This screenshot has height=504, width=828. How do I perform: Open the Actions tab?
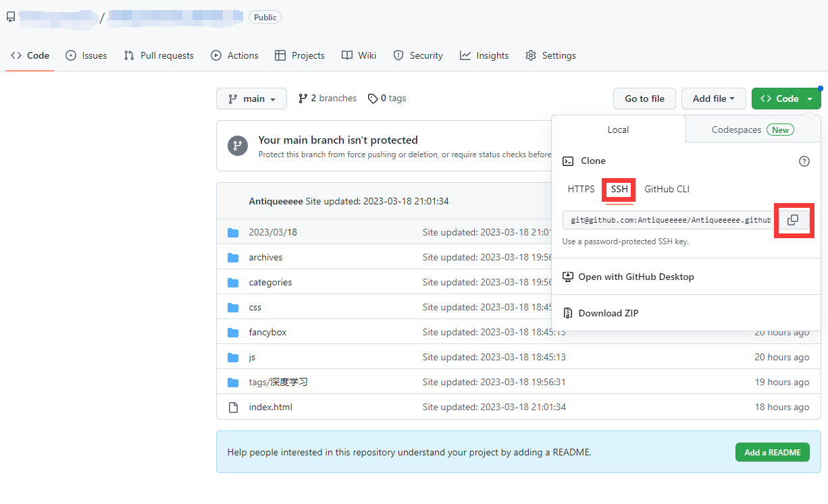[x=234, y=55]
